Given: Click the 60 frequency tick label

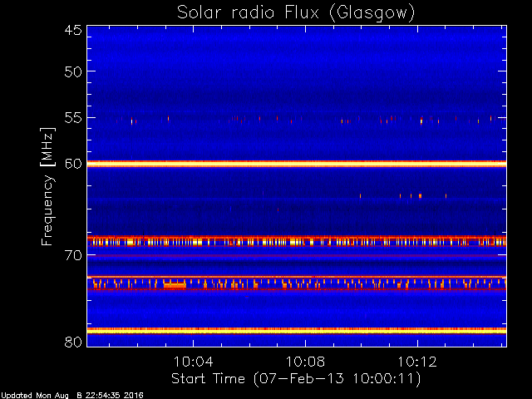Looking at the screenshot, I should point(73,163).
